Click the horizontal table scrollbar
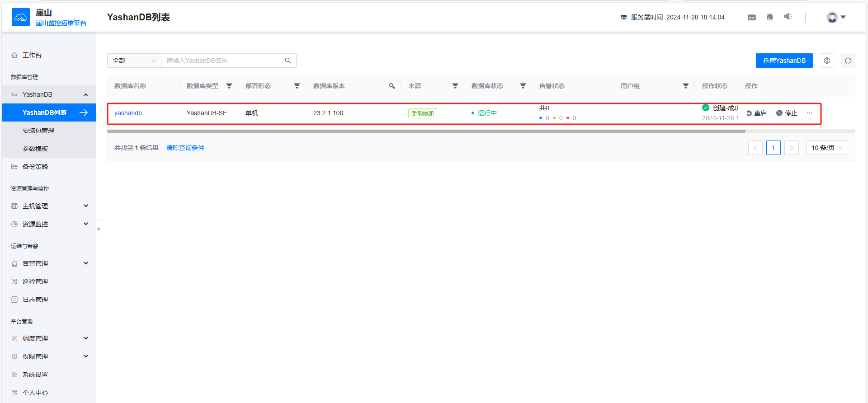The height and width of the screenshot is (403, 868). 426,131
